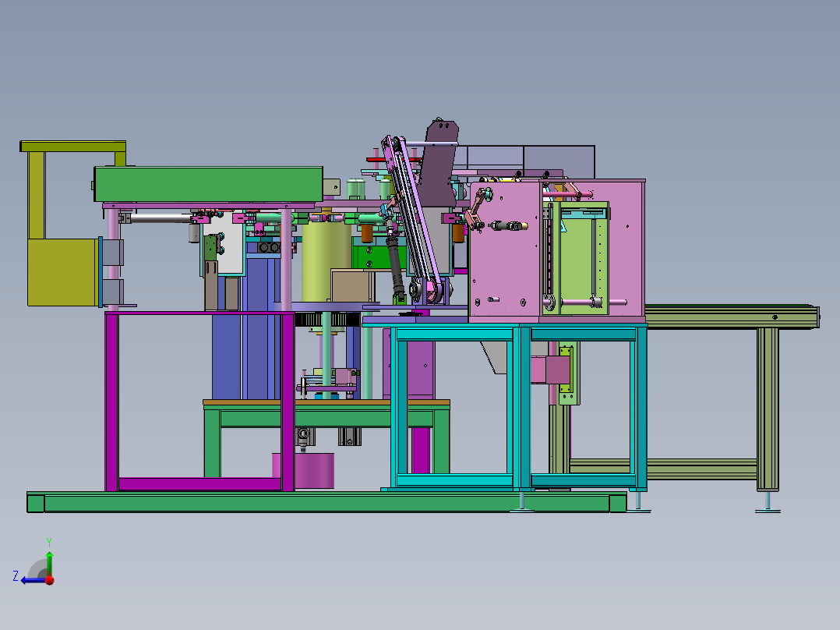
Task: Select the large green hopper box on top
Action: pos(209,184)
